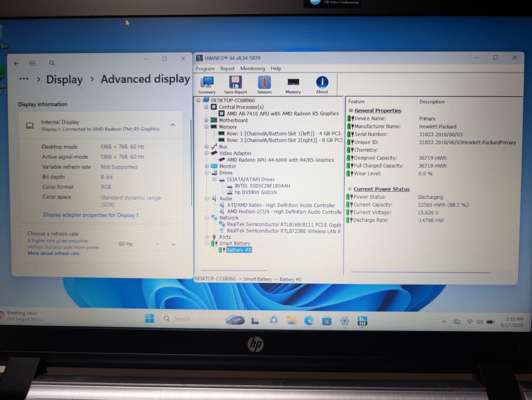Collapse the Drives tree node
This screenshot has width=532, height=400.
(x=206, y=173)
